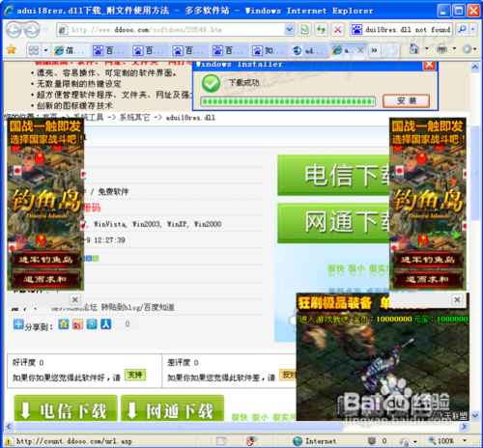483x448 pixels.
Task: Click the 安装 install button
Action: (x=407, y=101)
